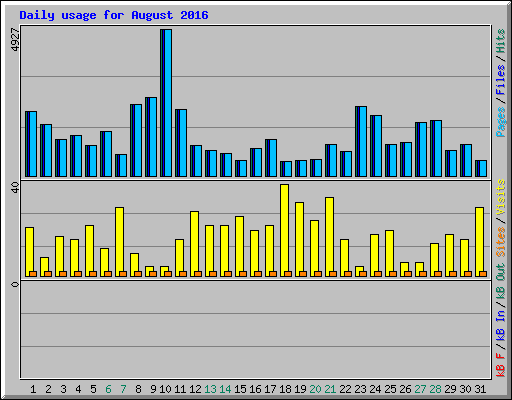Click green day 21 axis label
Image resolution: width=512 pixels, height=400 pixels.
point(330,389)
